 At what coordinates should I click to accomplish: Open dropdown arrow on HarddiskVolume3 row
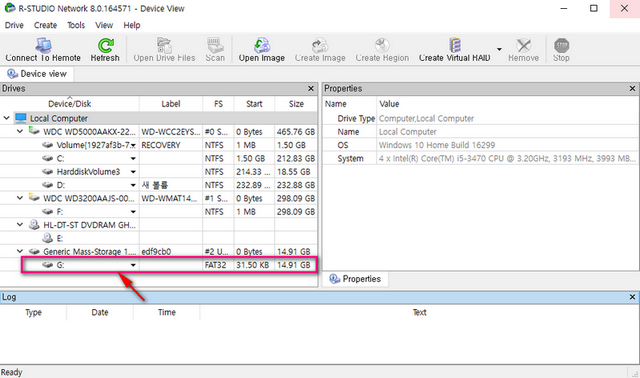(x=133, y=172)
